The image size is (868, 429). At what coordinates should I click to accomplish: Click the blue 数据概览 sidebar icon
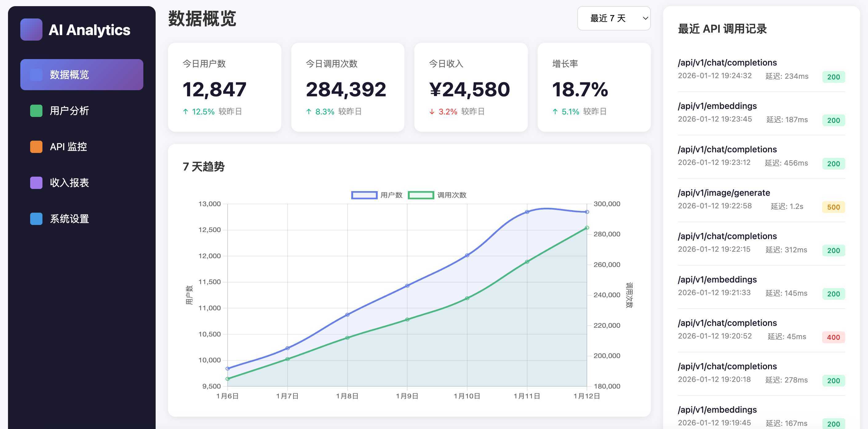point(36,74)
